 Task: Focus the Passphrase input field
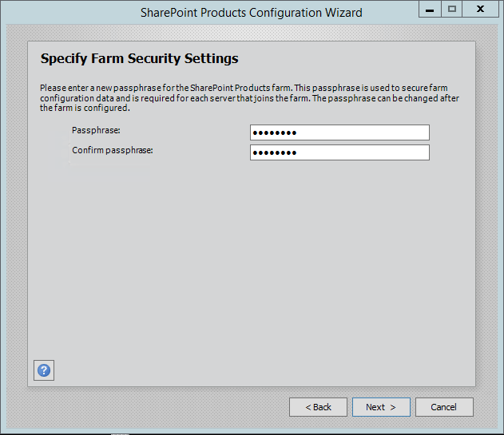coord(339,132)
